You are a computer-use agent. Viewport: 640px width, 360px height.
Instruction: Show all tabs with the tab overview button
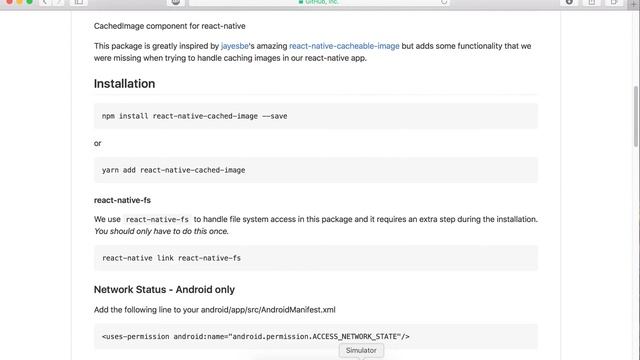tap(614, 2)
